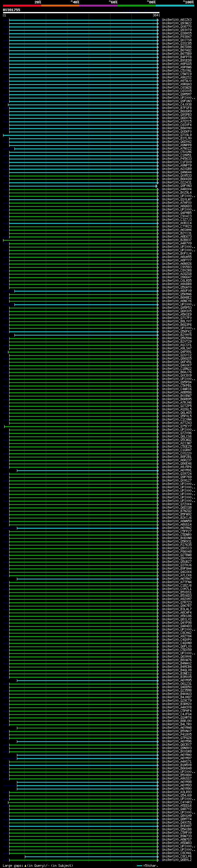Select hit UniRef100_A4R7V9

point(177,244)
